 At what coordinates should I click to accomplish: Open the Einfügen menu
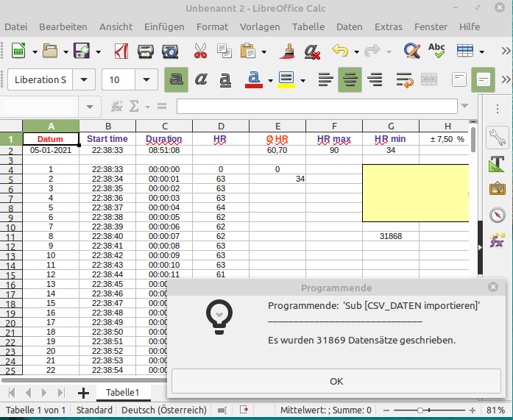(x=164, y=26)
